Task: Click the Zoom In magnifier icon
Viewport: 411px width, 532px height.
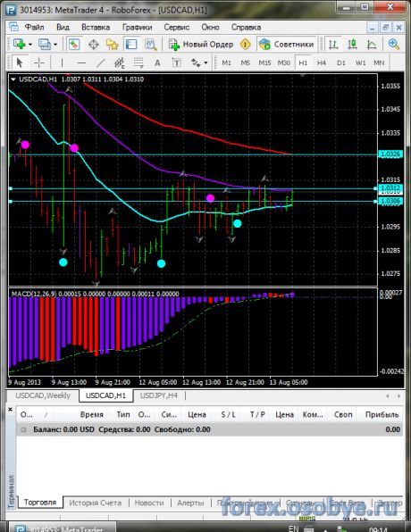Action: (393, 44)
